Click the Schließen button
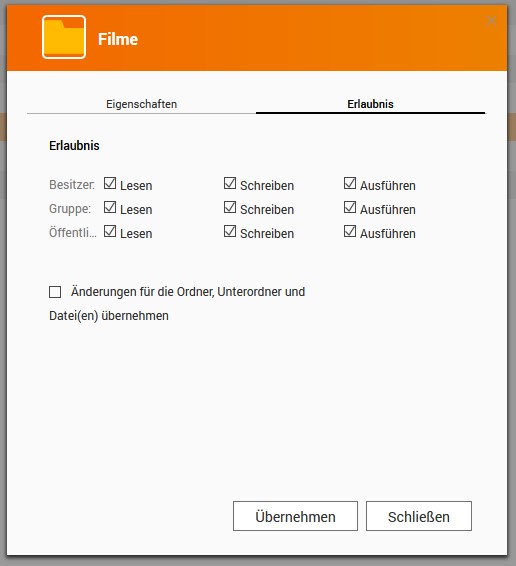The height and width of the screenshot is (566, 516). [419, 516]
